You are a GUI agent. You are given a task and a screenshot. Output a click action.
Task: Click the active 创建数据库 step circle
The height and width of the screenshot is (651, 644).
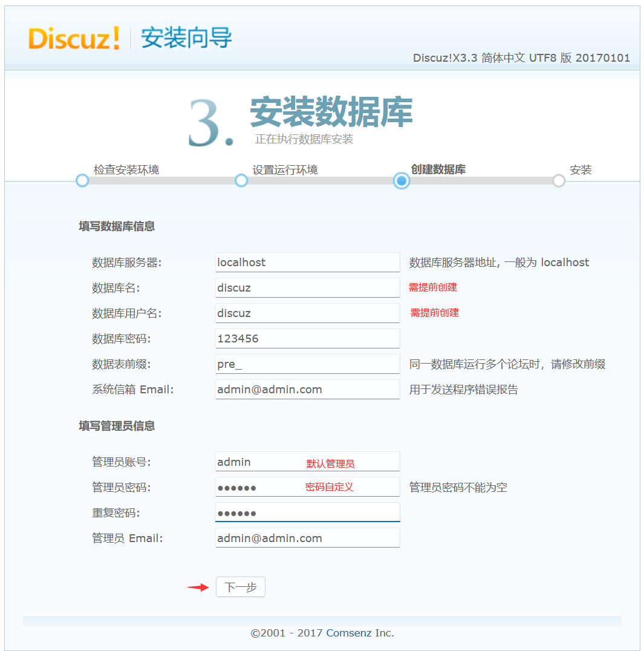tap(402, 181)
